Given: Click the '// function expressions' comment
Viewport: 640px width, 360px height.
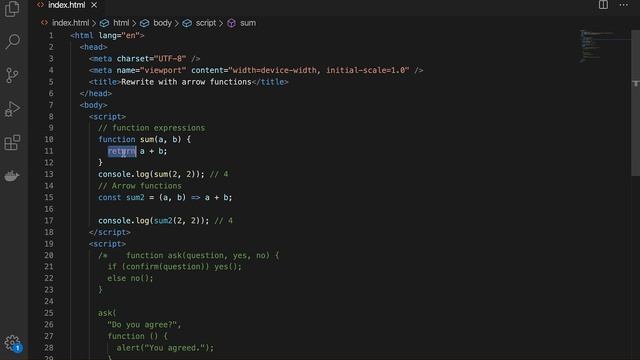Looking at the screenshot, I should [x=151, y=128].
